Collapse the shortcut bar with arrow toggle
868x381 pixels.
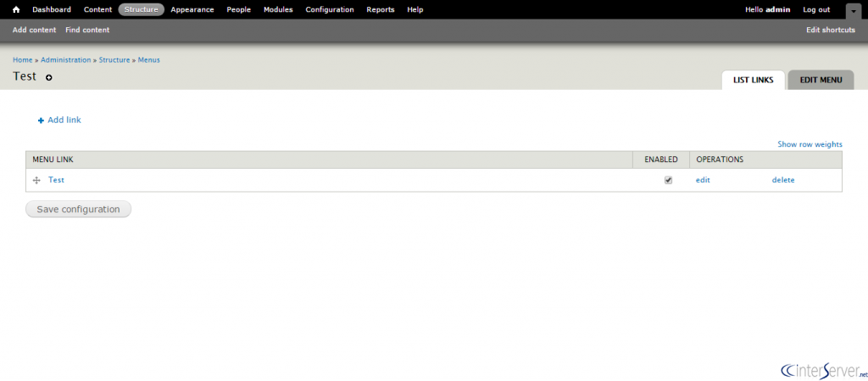[x=853, y=10]
